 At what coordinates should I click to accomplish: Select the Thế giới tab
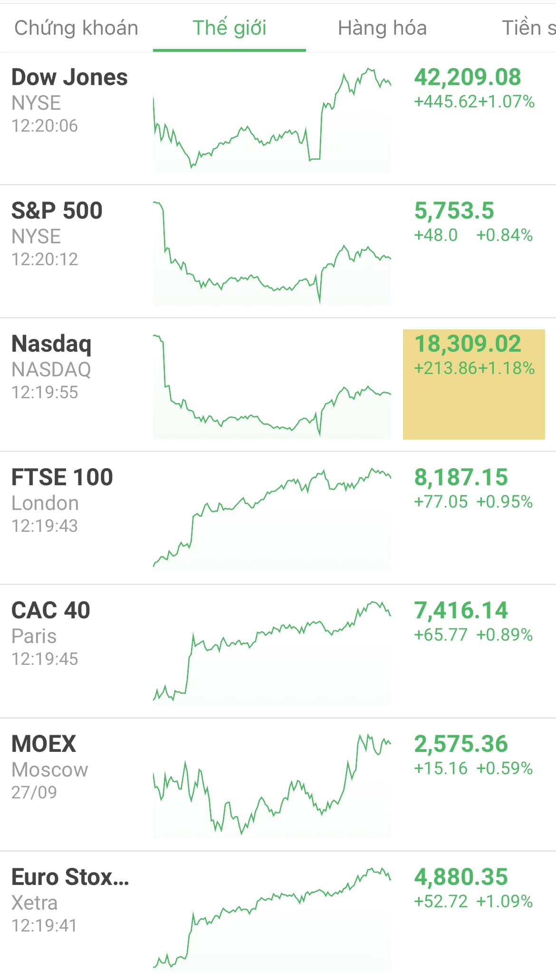(229, 28)
